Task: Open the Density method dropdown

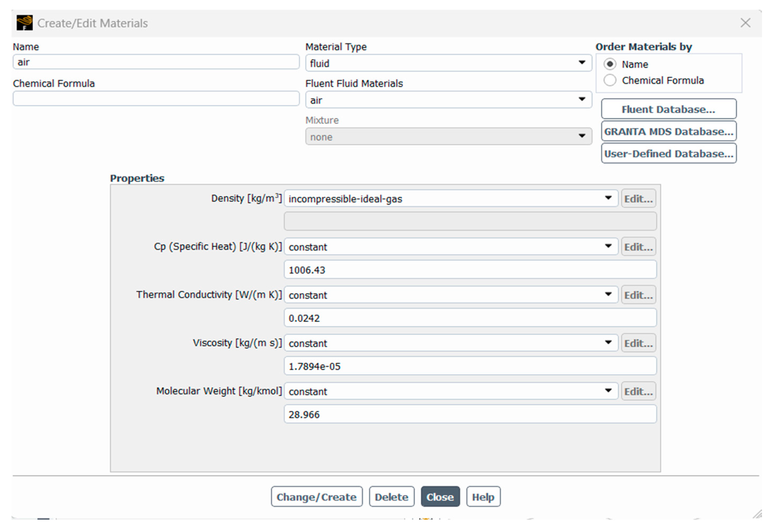Action: coord(451,199)
